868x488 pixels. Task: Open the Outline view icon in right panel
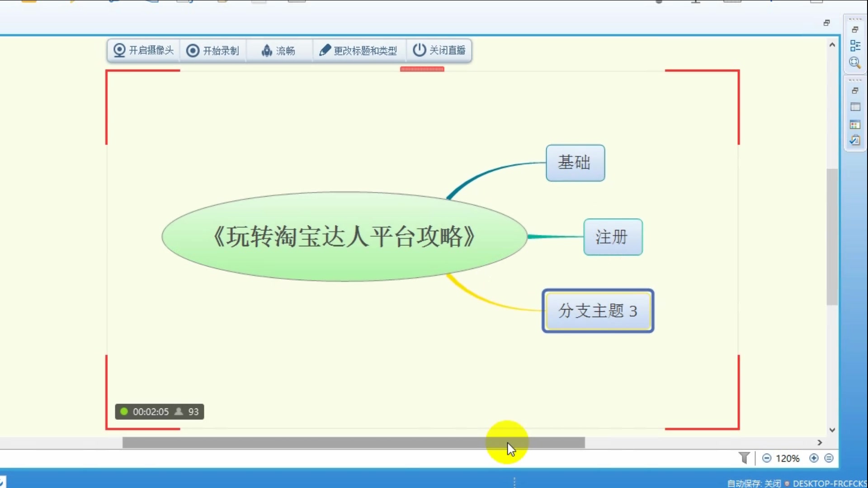click(x=855, y=46)
